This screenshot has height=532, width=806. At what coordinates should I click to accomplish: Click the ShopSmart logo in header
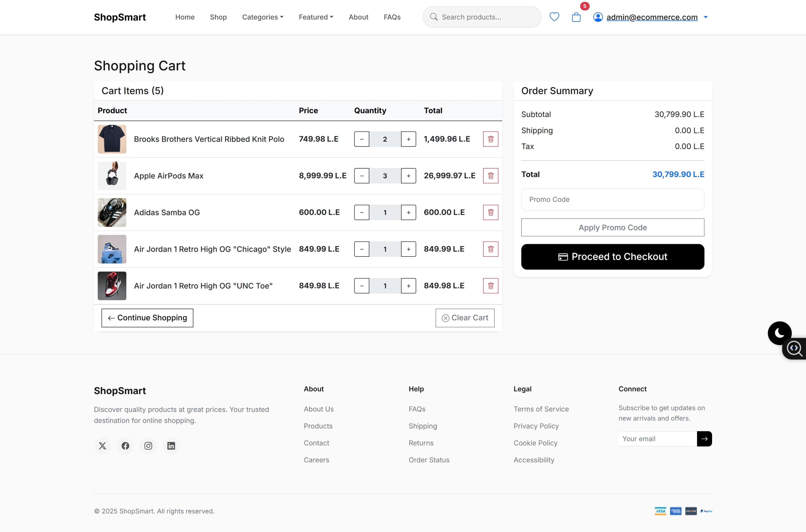[x=120, y=17]
